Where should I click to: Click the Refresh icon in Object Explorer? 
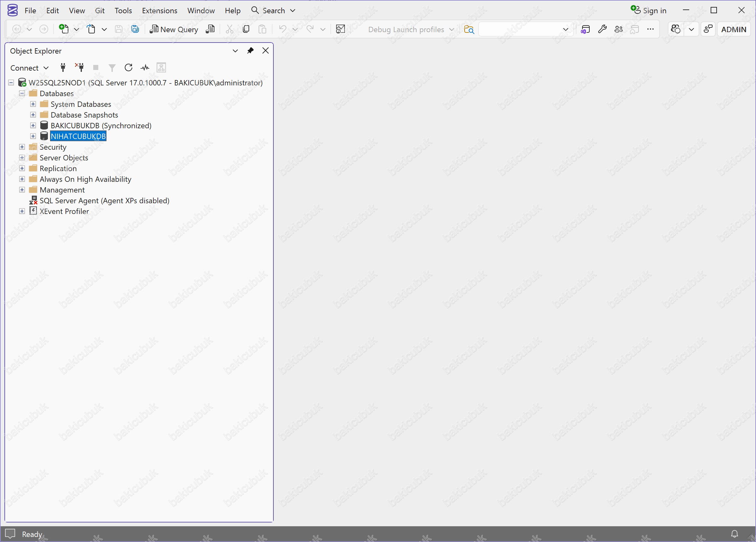pos(128,68)
